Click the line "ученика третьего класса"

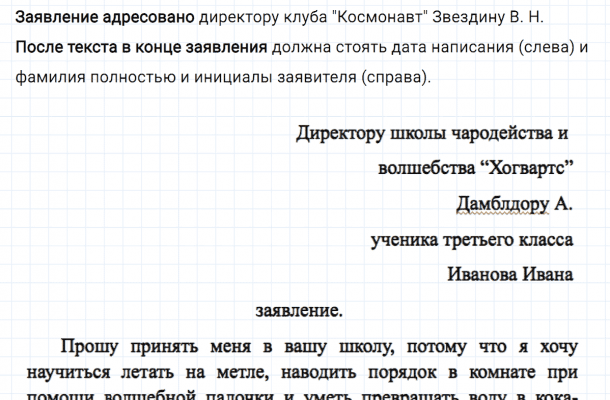click(471, 239)
